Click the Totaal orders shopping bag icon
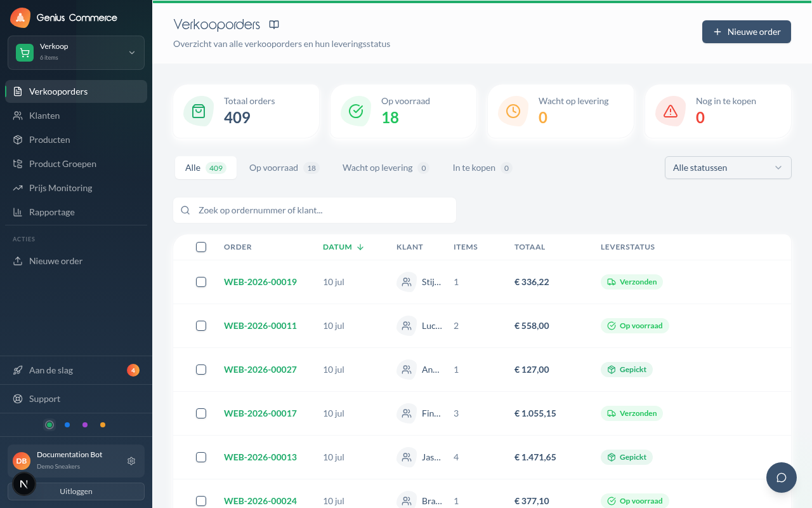812x508 pixels. pyautogui.click(x=199, y=111)
